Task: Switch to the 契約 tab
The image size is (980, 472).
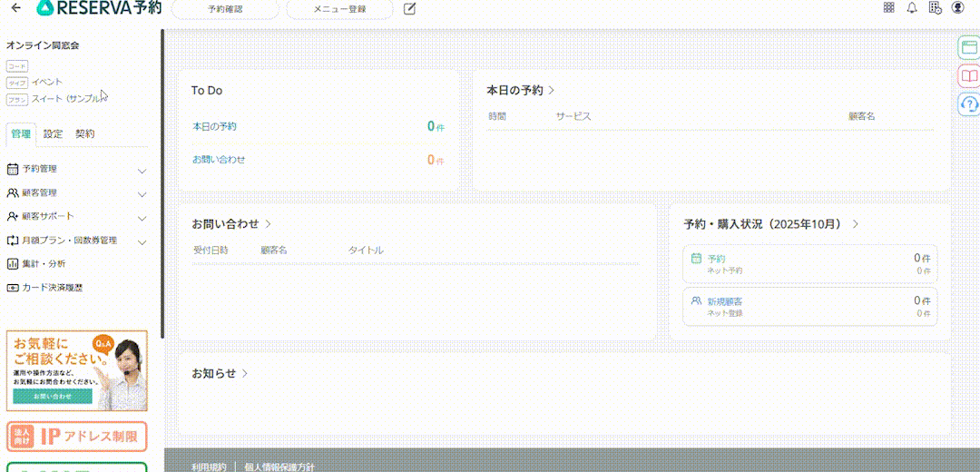Action: 85,133
